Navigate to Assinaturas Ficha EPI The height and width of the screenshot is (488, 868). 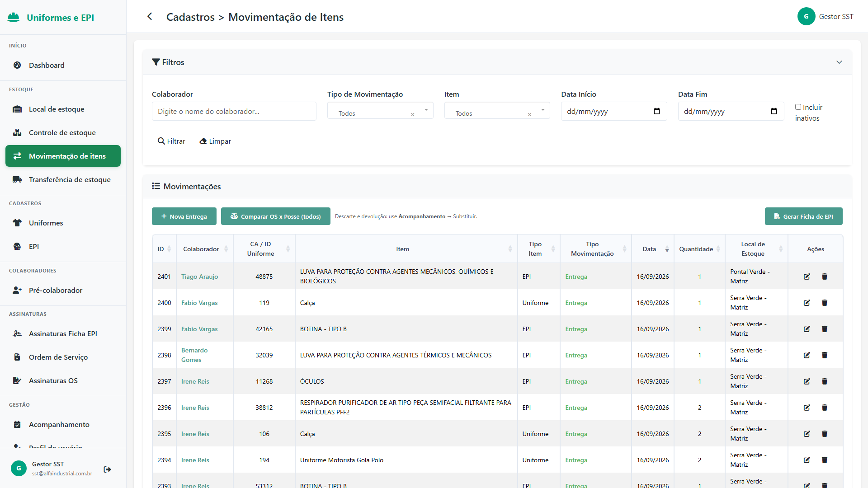[x=63, y=333]
